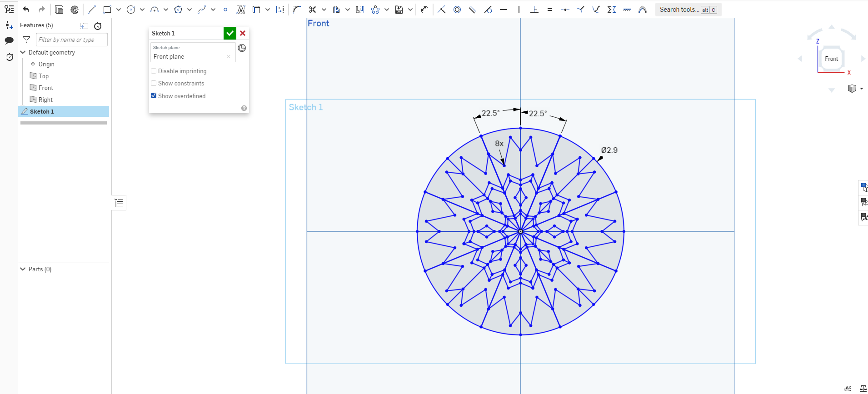Select the Offset tool
The image size is (868, 394).
tap(336, 10)
